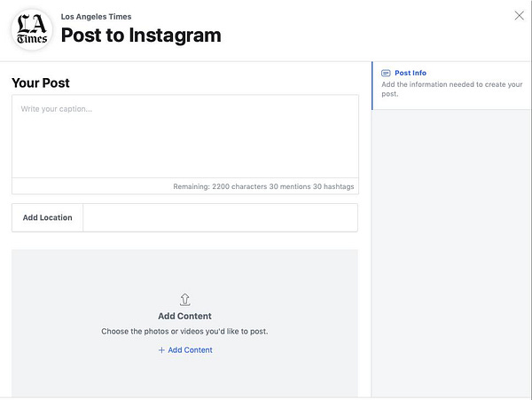Focus the Write your caption field
532x400 pixels.
[185, 137]
